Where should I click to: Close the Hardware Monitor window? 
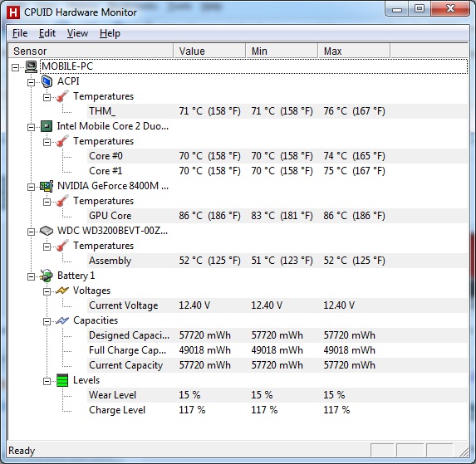[450, 8]
